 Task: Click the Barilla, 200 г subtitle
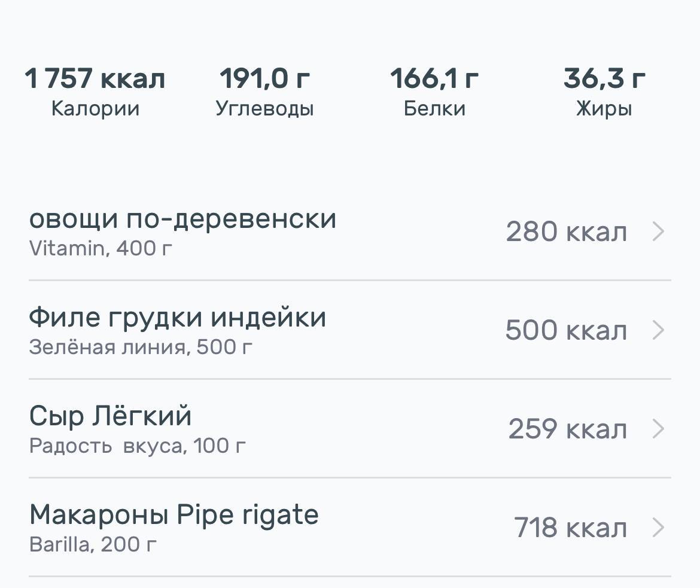tap(93, 544)
